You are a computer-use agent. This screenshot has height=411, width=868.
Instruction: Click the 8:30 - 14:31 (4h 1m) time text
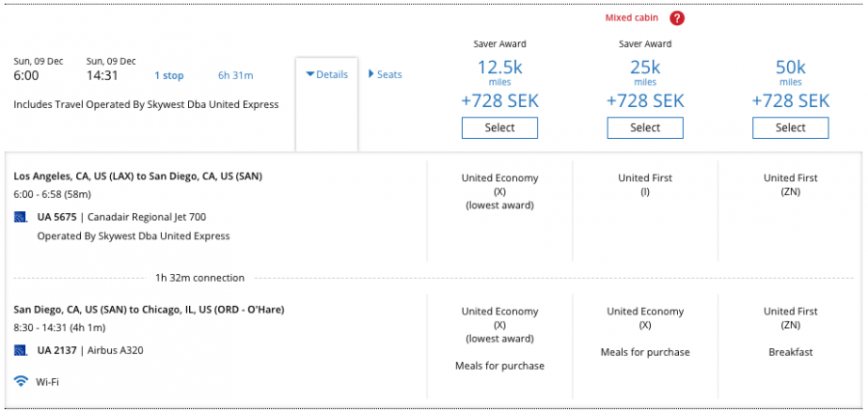coord(59,327)
